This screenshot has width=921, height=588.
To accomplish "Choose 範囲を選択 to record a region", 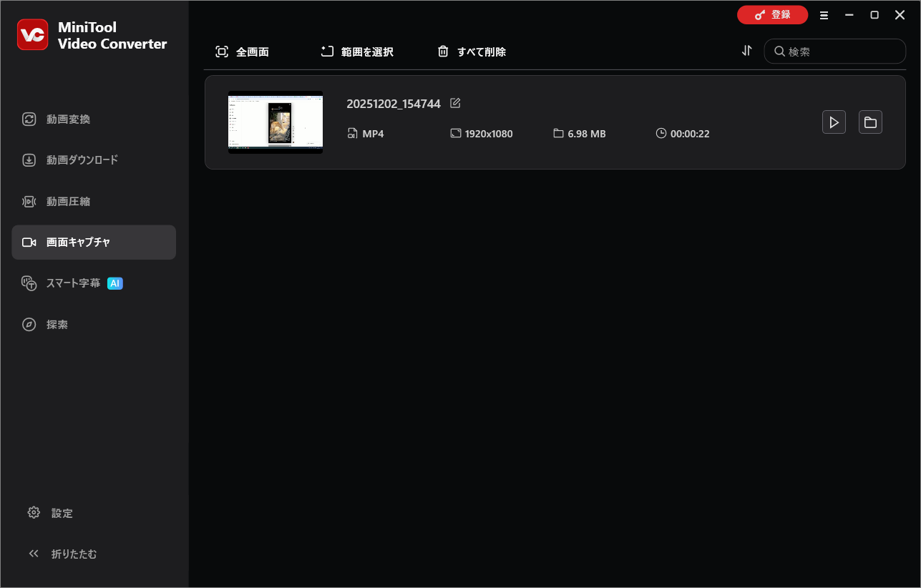I will (x=356, y=51).
